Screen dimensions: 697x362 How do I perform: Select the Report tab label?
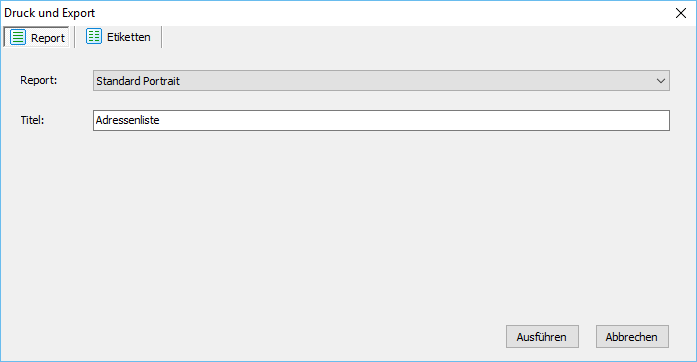pos(48,38)
